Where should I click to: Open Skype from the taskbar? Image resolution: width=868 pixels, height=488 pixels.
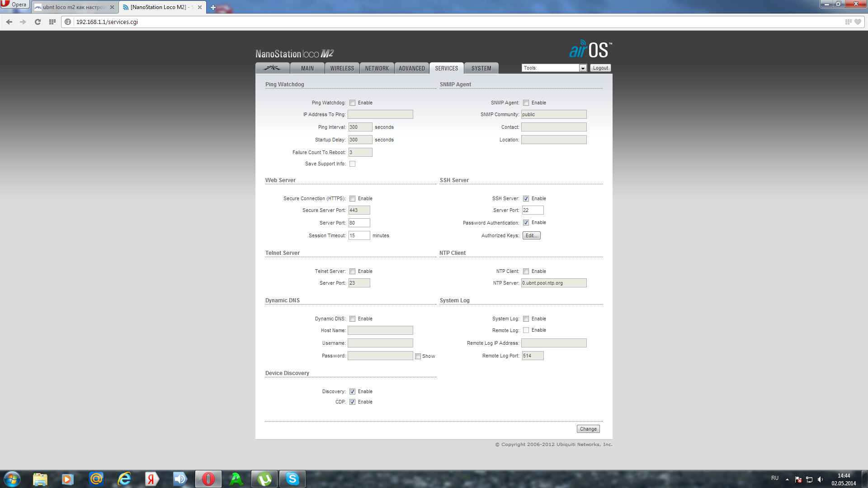point(292,479)
